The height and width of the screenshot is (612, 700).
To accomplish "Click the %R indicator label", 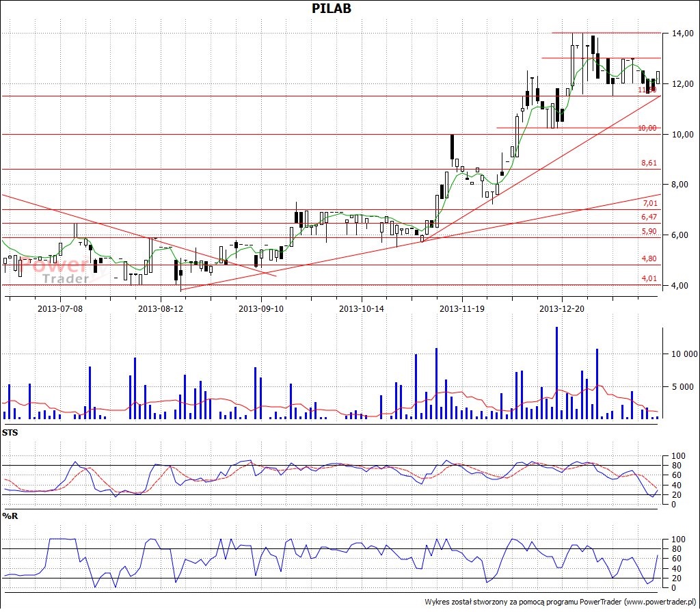I will [10, 516].
